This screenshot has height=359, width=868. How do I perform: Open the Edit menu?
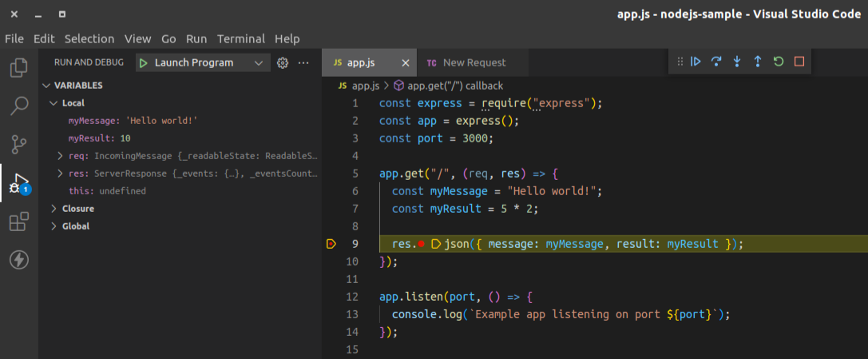tap(44, 39)
